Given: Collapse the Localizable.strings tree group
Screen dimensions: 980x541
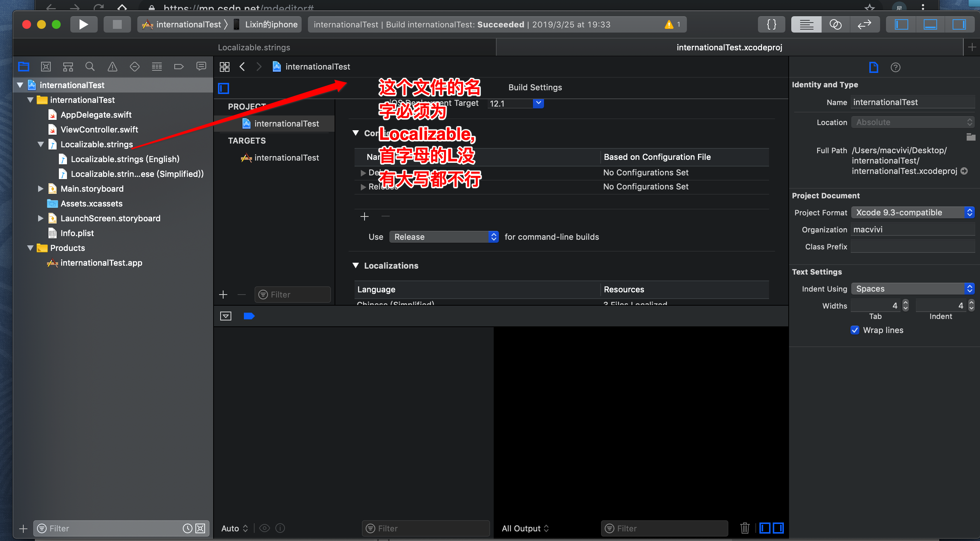Looking at the screenshot, I should (41, 145).
